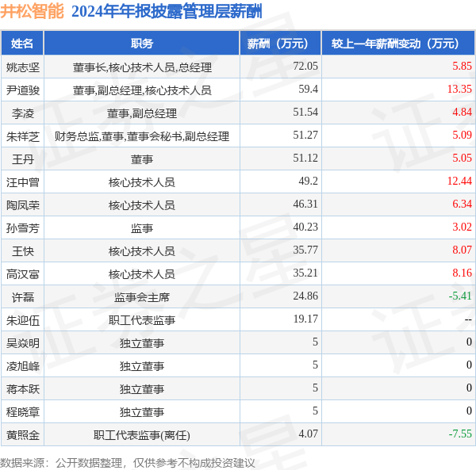The width and height of the screenshot is (476, 470).
Task: Select the name 黄照金
Action: pyautogui.click(x=23, y=435)
